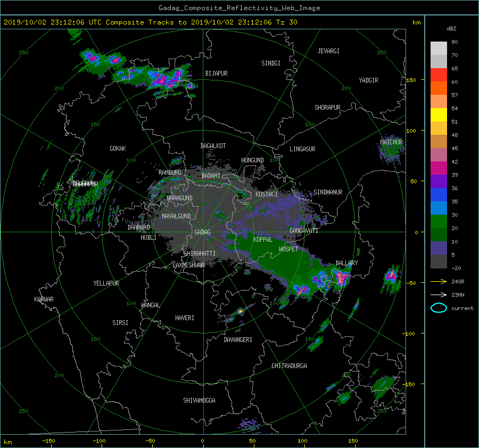The height and width of the screenshot is (448, 479).
Task: Click the red 65 dBZ color swatch
Action: click(x=439, y=75)
